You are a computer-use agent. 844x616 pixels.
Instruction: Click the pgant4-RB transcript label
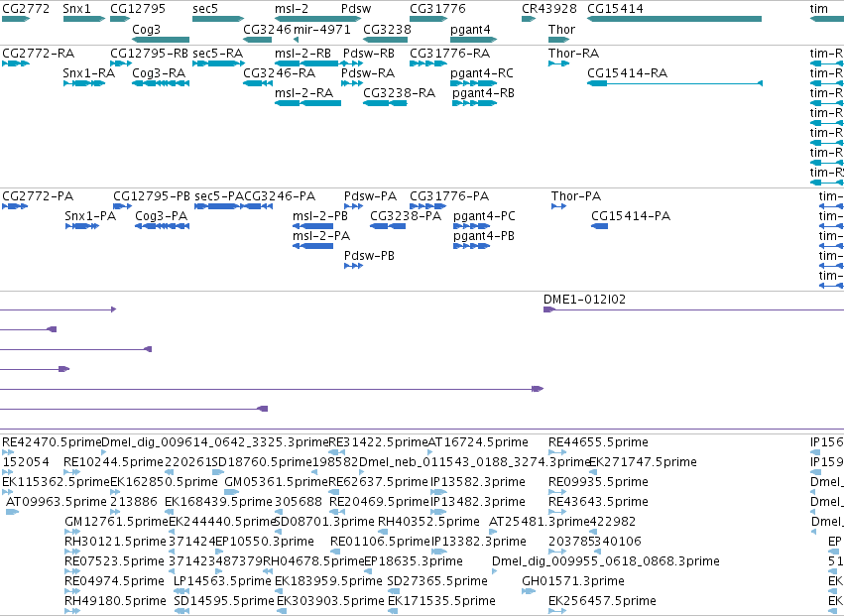point(483,93)
